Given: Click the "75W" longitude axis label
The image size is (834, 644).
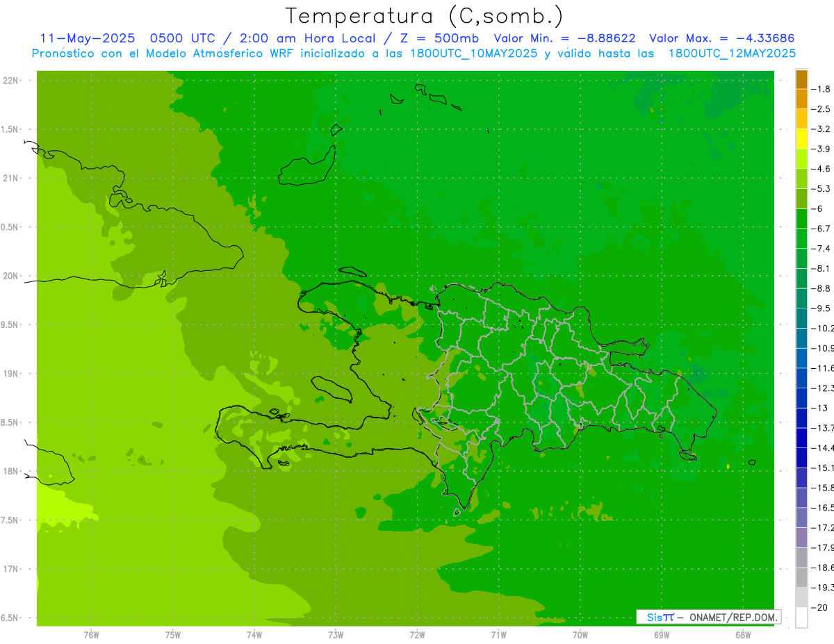Looking at the screenshot, I should [172, 634].
